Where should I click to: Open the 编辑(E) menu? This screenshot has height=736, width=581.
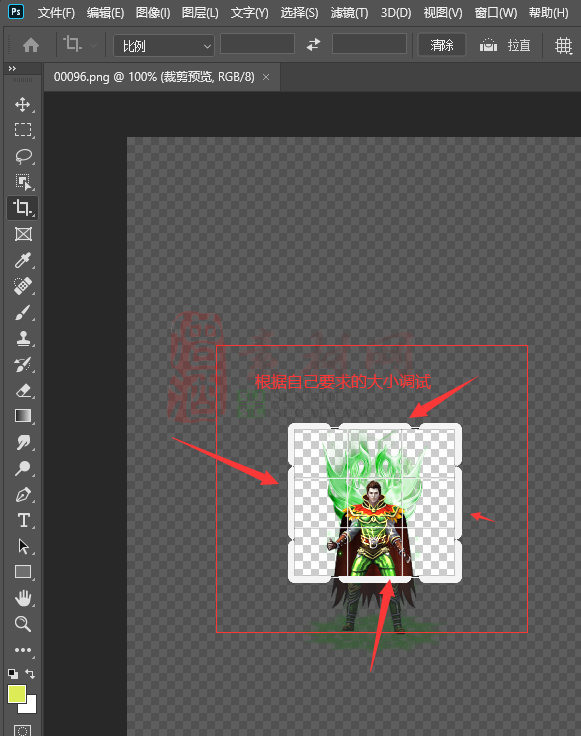pos(105,13)
